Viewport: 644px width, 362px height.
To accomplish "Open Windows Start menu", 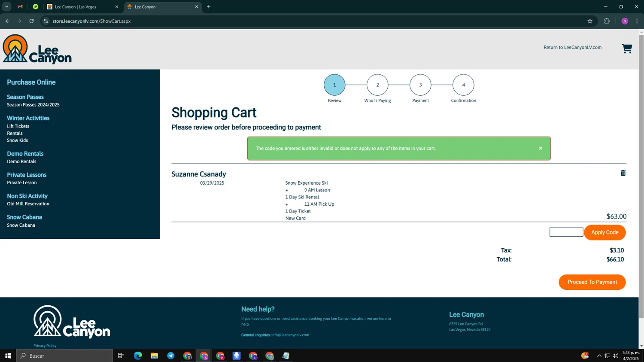I will click(8, 356).
